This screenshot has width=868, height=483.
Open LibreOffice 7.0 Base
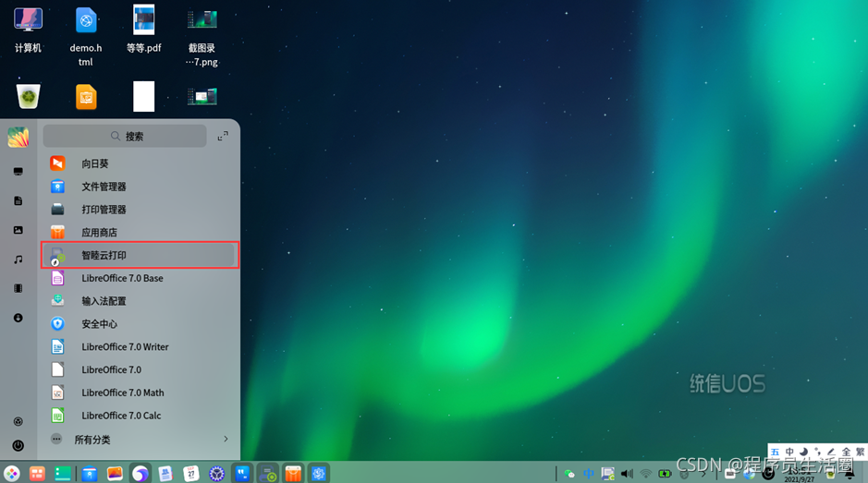tap(140, 278)
